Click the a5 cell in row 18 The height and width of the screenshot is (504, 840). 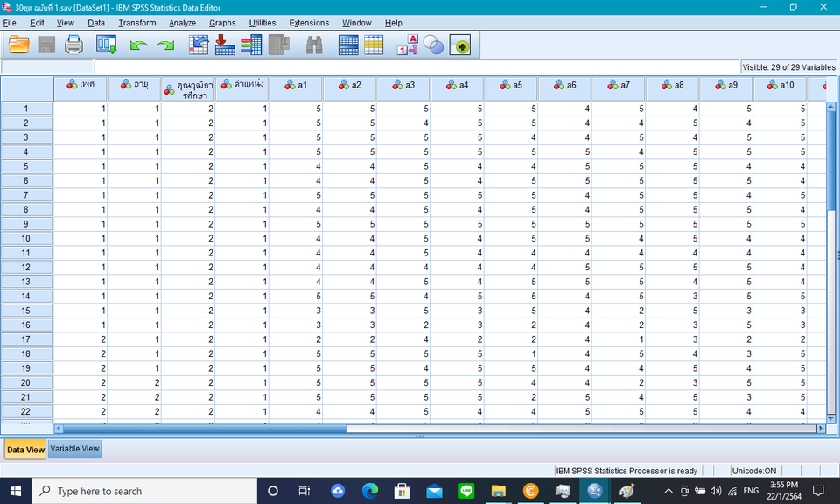pos(511,354)
